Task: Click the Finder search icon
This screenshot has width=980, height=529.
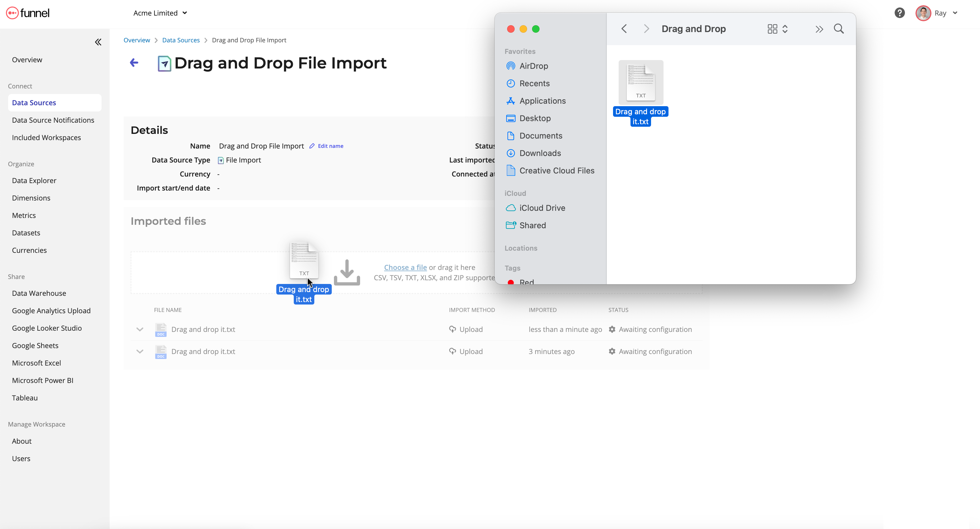Action: click(x=839, y=29)
